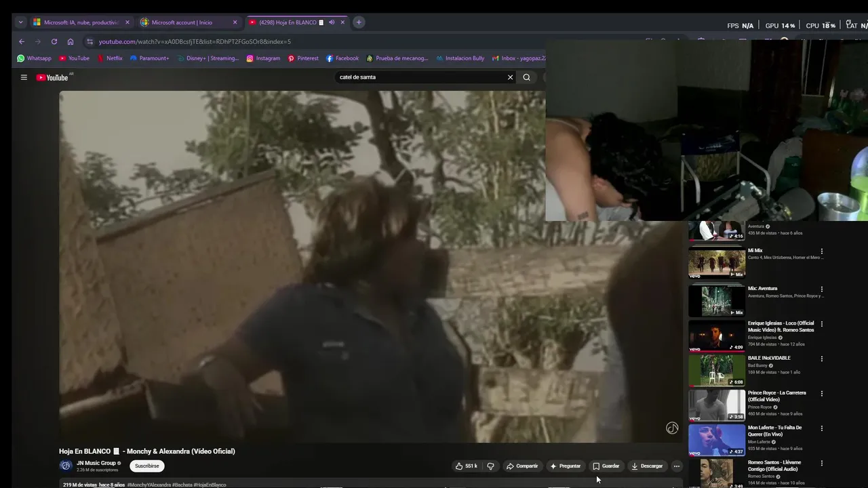This screenshot has height=488, width=868.
Task: Switch to 'Microsoft account | Inicio' tab
Action: [182, 22]
